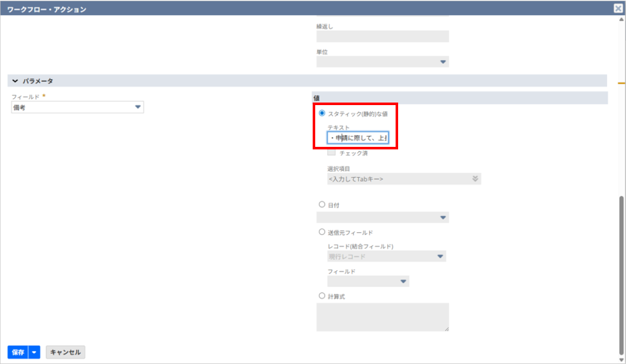Open the 単位 dropdown
Image resolution: width=626 pixels, height=364 pixels.
pyautogui.click(x=442, y=62)
